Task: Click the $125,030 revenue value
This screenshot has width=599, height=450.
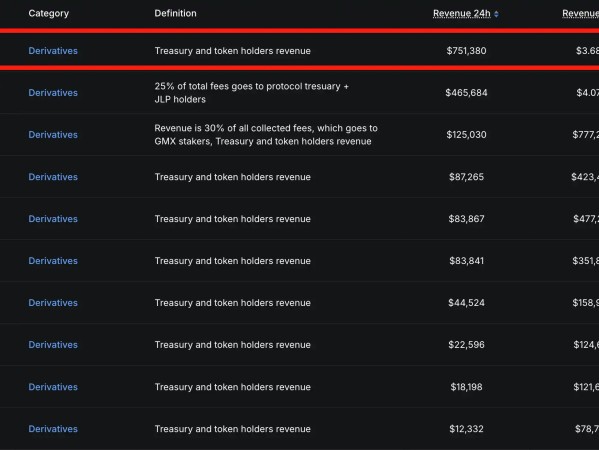Action: pyautogui.click(x=466, y=135)
